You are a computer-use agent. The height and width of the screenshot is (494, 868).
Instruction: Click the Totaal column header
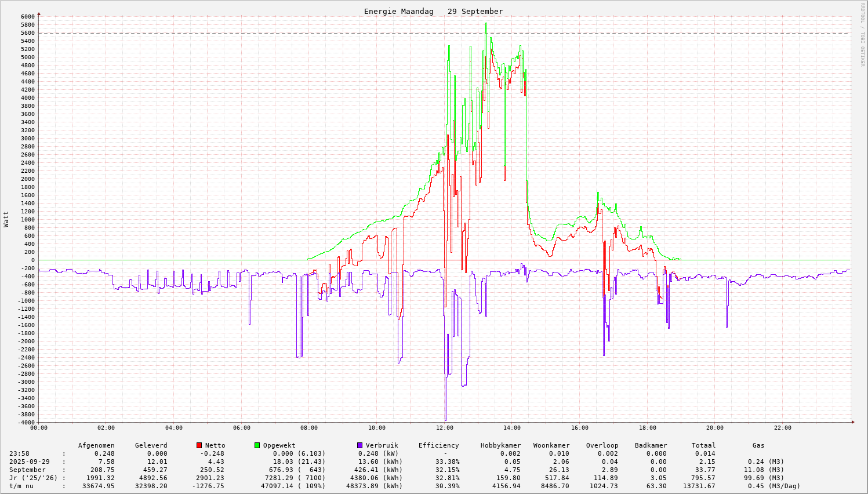coord(703,445)
